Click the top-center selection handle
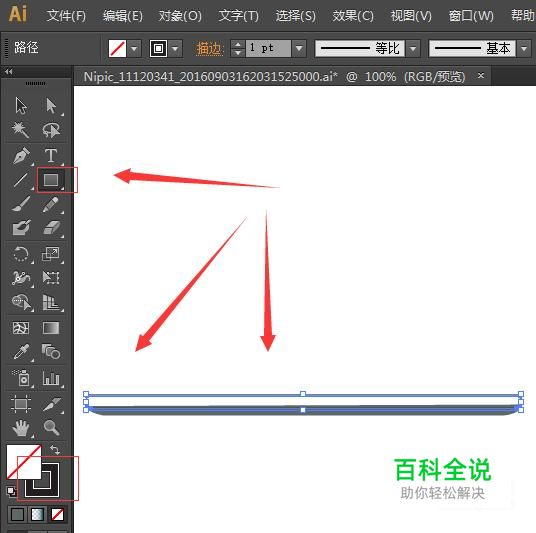Viewport: 536px width, 533px height. coord(303,394)
